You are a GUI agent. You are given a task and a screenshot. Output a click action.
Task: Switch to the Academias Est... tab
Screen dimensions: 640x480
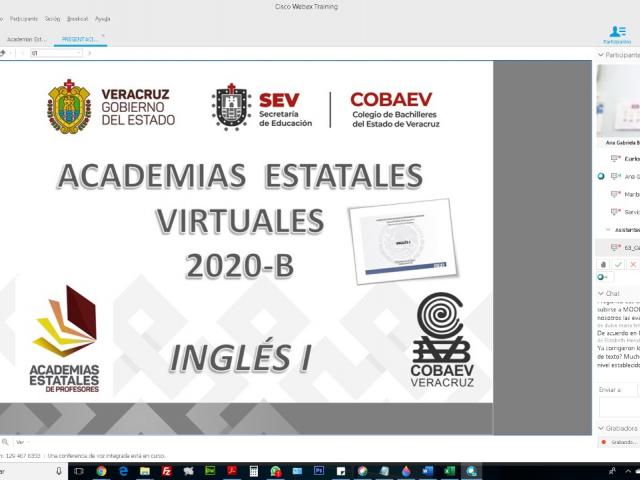26,39
